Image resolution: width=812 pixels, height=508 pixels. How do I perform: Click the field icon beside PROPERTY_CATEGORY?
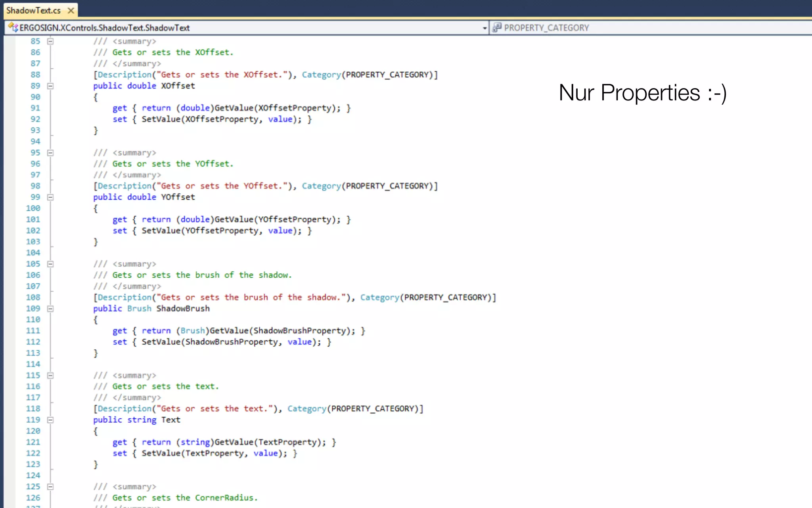pos(497,27)
